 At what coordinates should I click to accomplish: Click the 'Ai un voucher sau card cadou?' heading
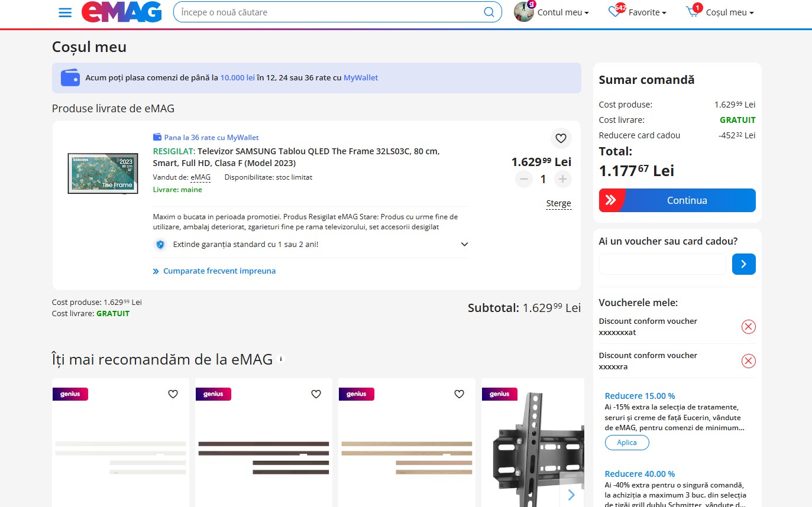click(x=668, y=241)
